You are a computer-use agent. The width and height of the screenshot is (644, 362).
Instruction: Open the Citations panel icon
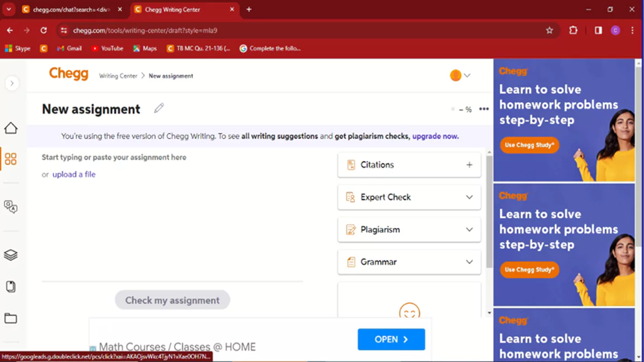[x=351, y=165]
